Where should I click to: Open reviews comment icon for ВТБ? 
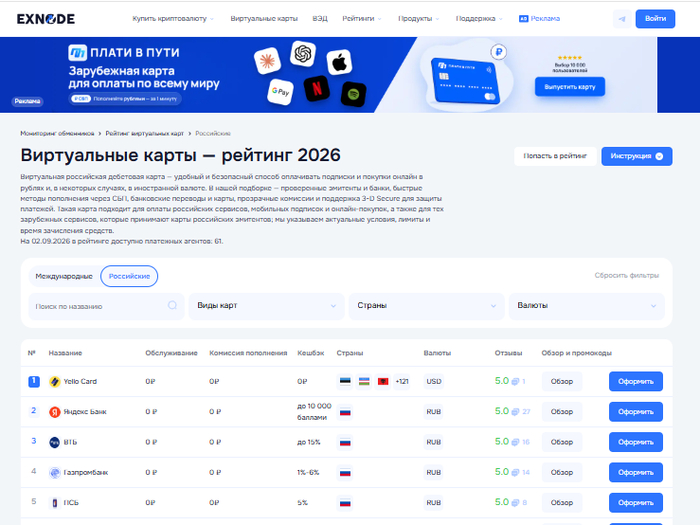(515, 442)
